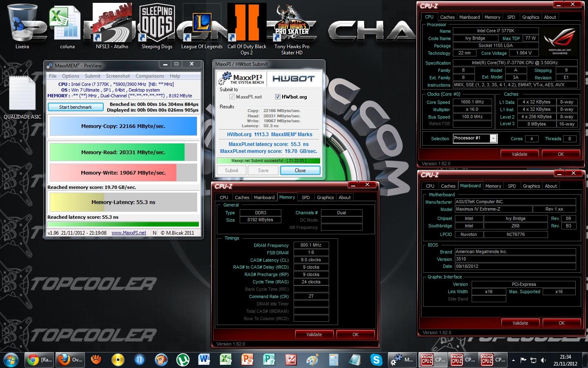Viewport: 588px width, 368px height.
Task: Select the Core Speed 1600.1 MHz value
Action: tap(472, 102)
